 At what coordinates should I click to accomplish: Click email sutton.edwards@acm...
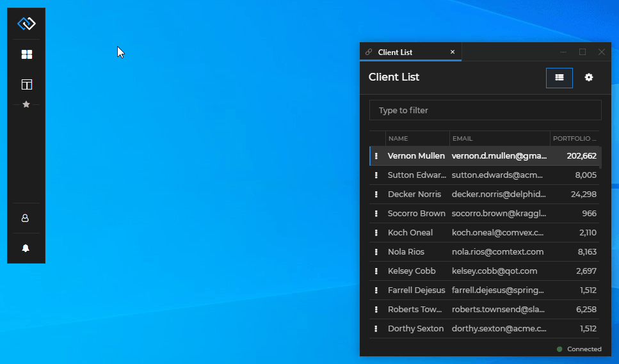pyautogui.click(x=497, y=175)
